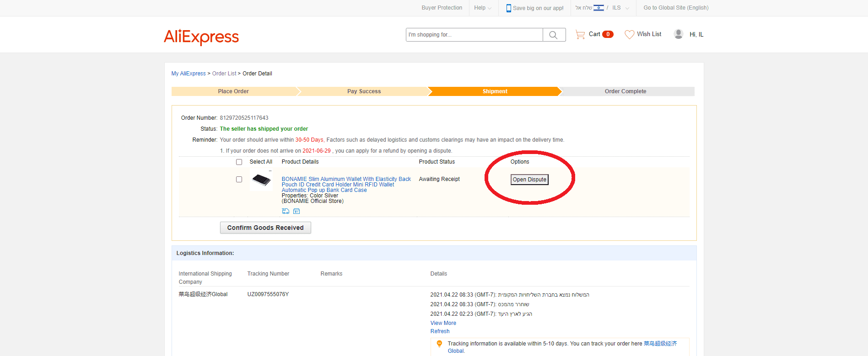Screen dimensions: 868x356
Task: Select the Place Order step
Action: click(x=233, y=91)
